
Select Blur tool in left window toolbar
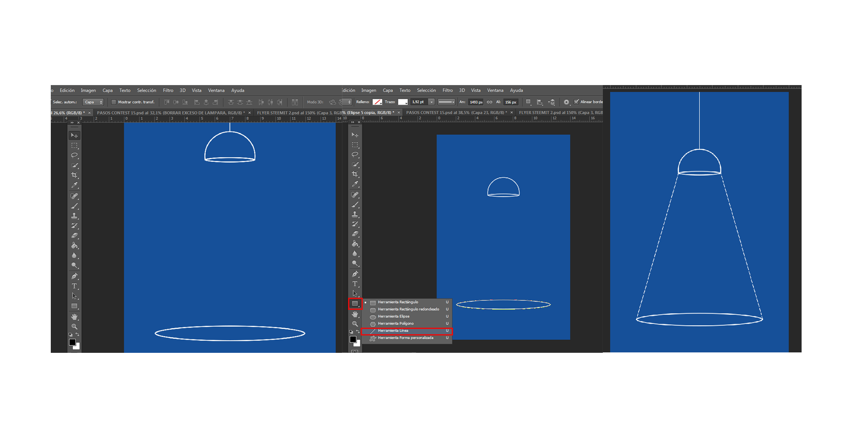pos(74,256)
